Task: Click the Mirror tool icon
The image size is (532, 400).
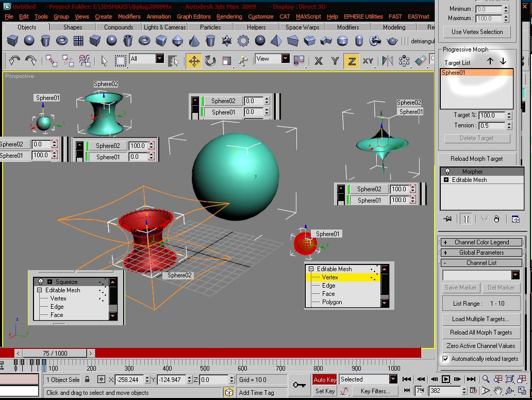Action: [388, 61]
